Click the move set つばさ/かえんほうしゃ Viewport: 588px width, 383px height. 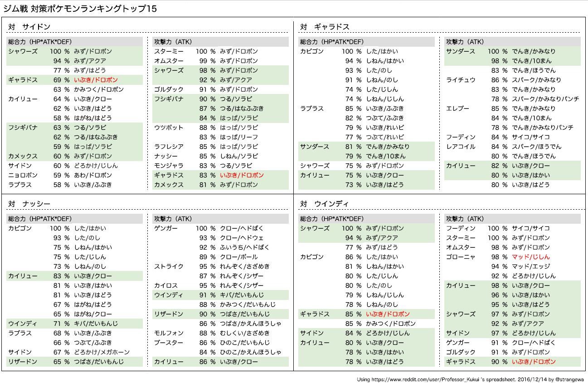(x=251, y=324)
